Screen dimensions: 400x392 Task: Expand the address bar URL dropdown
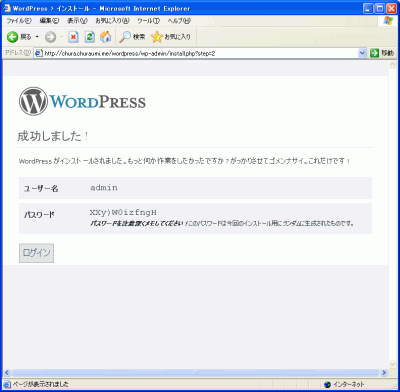point(362,53)
